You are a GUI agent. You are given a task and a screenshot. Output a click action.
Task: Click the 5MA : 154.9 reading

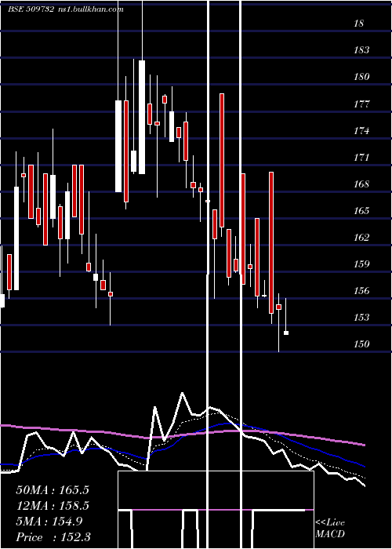pos(49,522)
